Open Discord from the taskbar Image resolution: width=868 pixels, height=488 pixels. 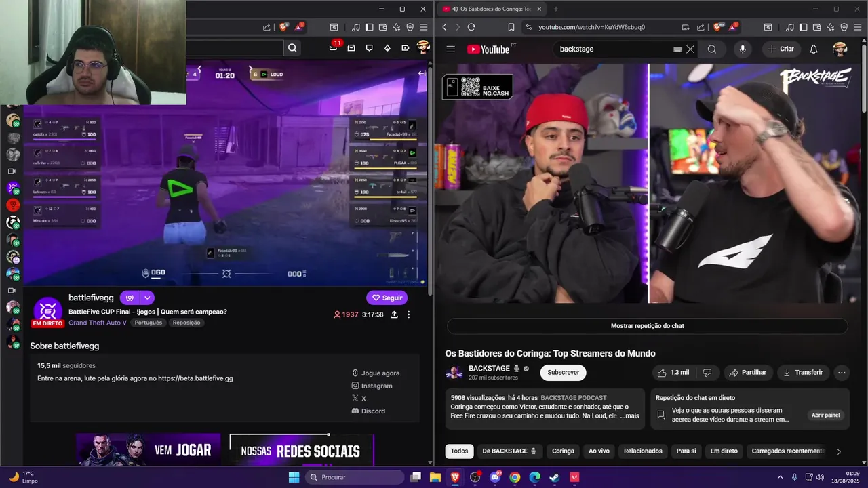point(495,477)
